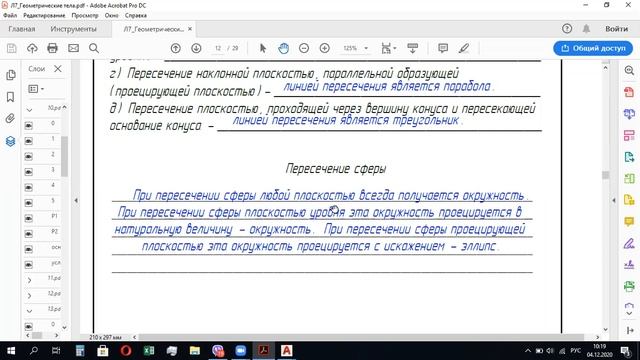Select the hand pan tool
Screen dimensions: 640x360
click(283, 48)
